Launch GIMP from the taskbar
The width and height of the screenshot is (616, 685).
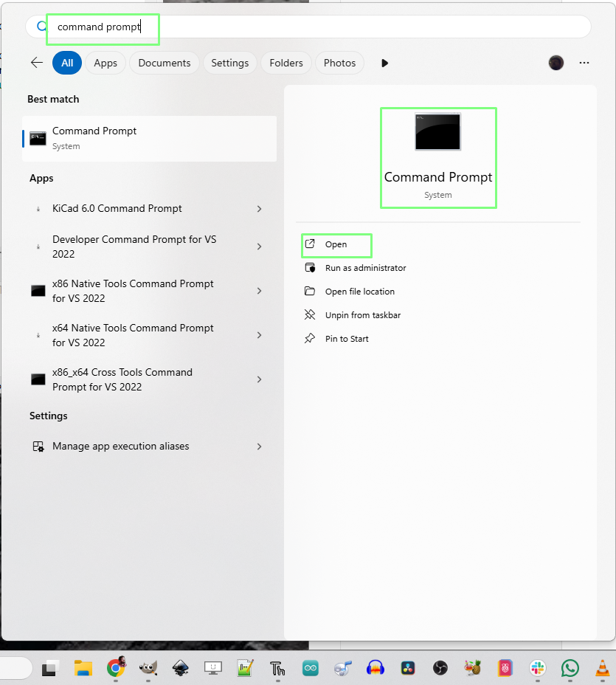(148, 667)
